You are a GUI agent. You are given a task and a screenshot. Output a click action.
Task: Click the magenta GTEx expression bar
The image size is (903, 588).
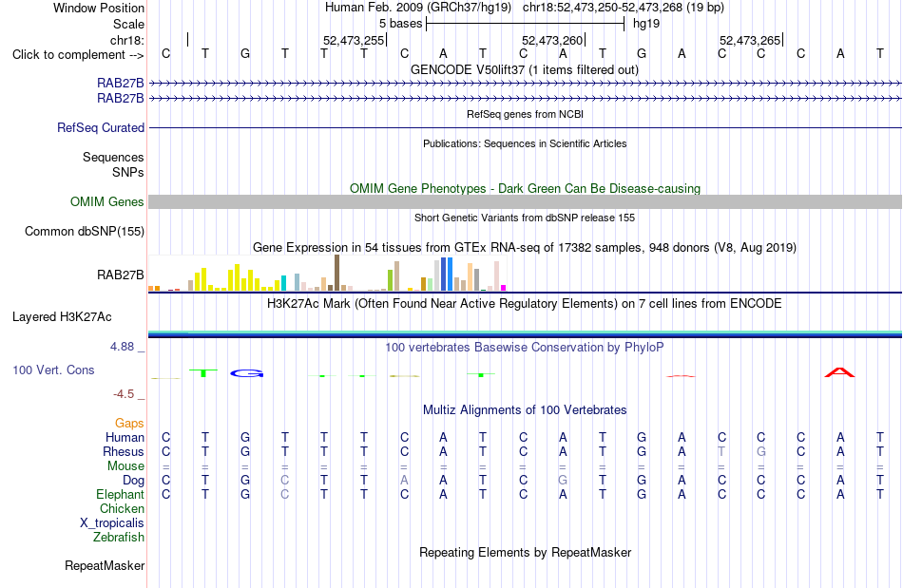[504, 288]
